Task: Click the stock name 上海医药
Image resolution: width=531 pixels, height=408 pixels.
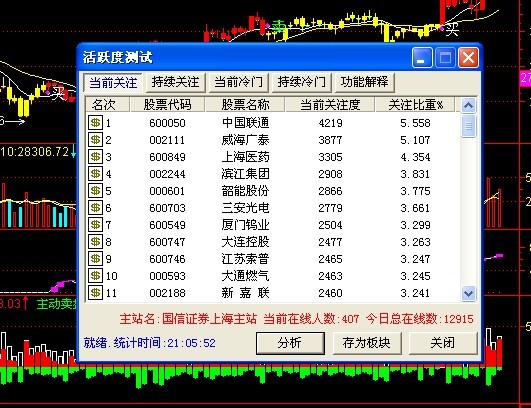Action: click(x=246, y=156)
